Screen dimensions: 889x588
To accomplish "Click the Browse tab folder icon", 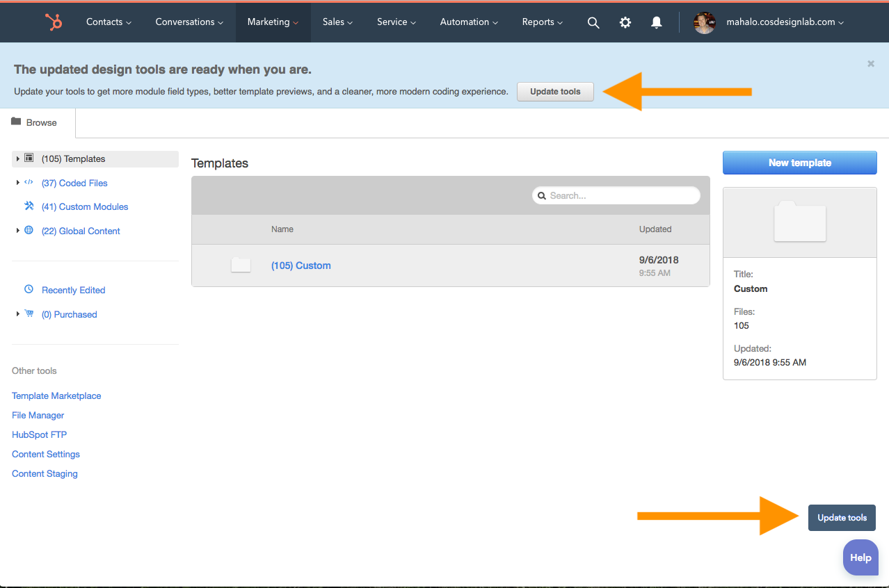I will click(x=16, y=122).
